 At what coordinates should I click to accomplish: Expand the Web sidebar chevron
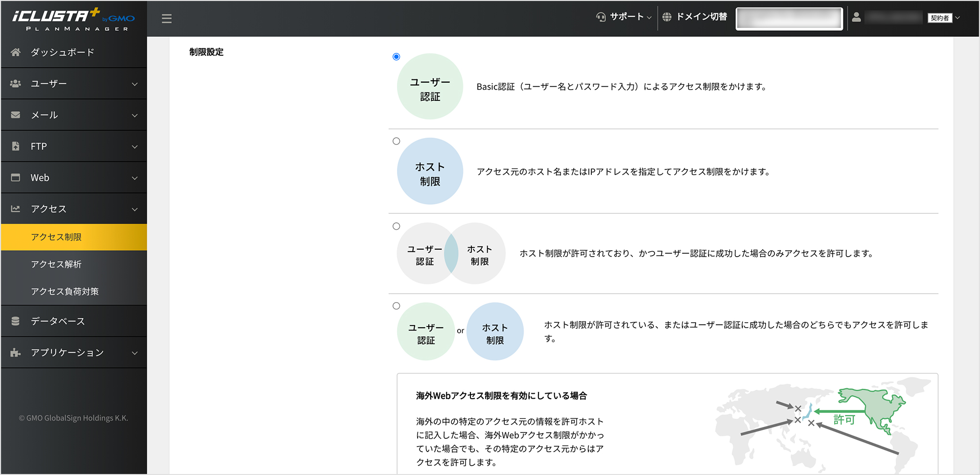click(135, 178)
